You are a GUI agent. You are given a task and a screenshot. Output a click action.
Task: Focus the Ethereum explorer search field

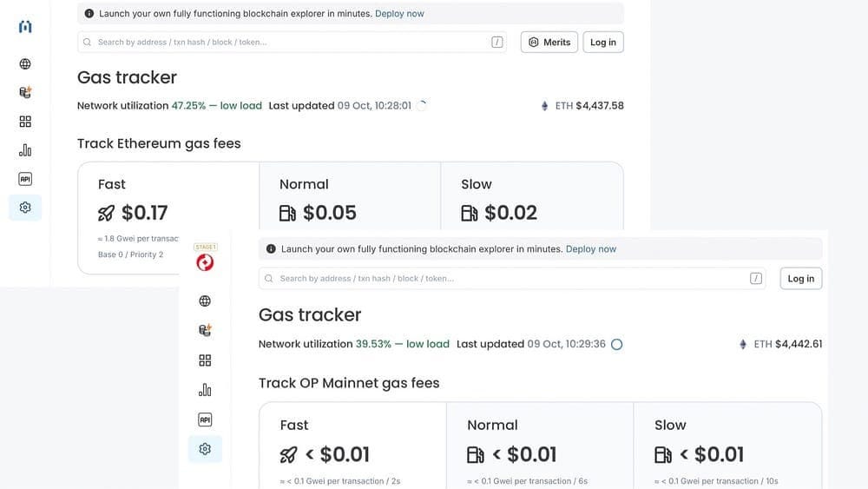[x=292, y=42]
